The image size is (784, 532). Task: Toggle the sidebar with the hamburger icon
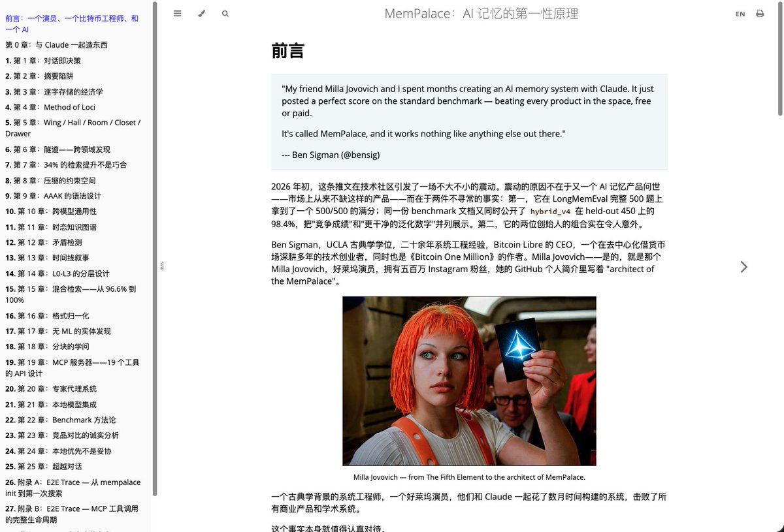pyautogui.click(x=177, y=13)
